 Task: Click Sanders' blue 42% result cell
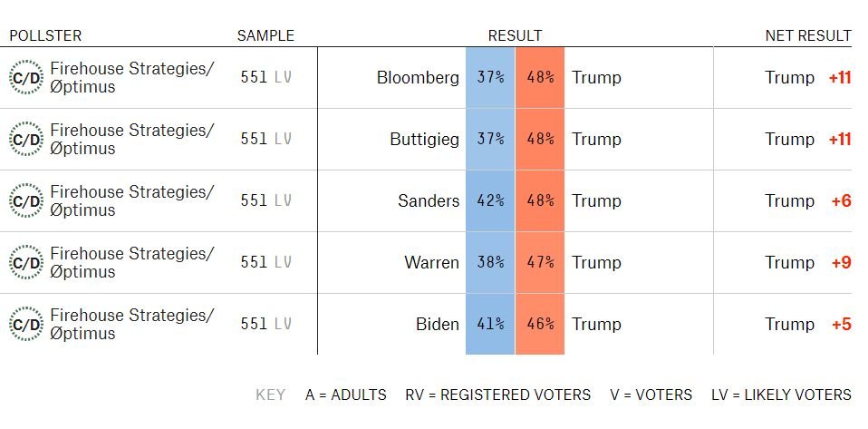coord(490,201)
